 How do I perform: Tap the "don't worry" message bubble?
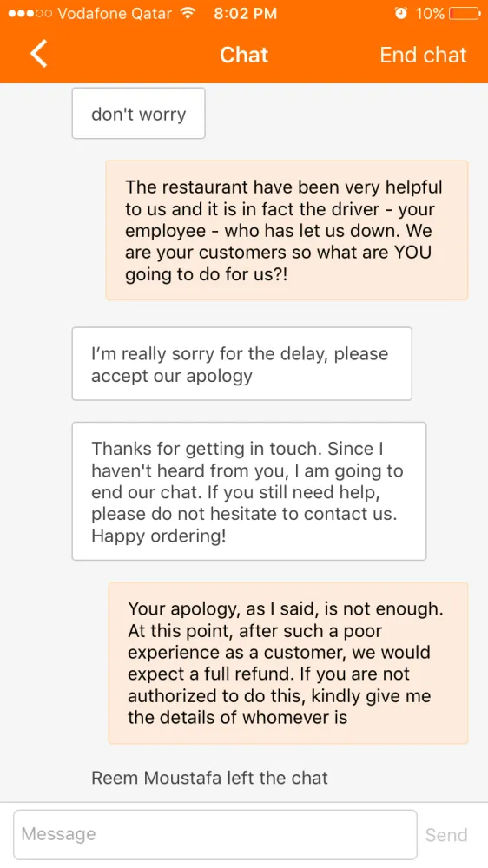click(x=138, y=114)
